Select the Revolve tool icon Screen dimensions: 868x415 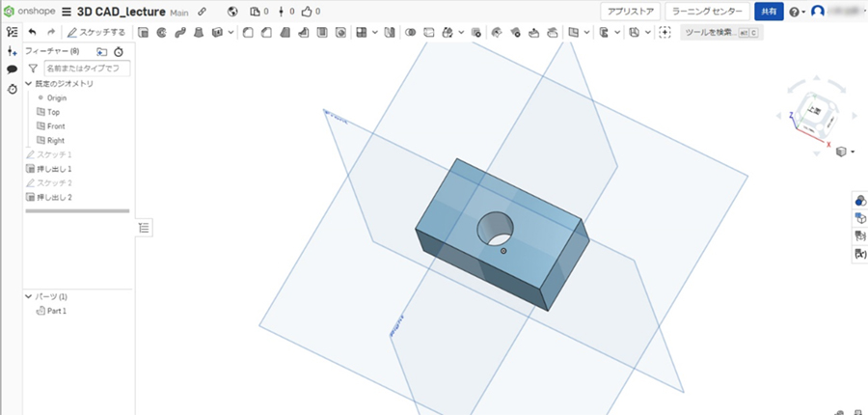click(161, 32)
